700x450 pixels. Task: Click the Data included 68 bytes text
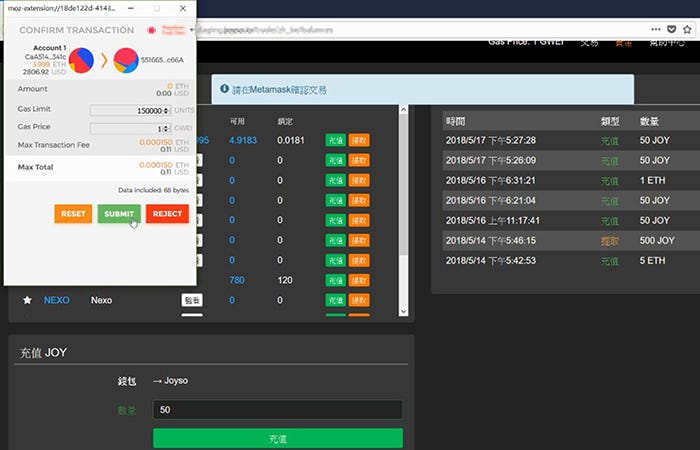(x=153, y=190)
